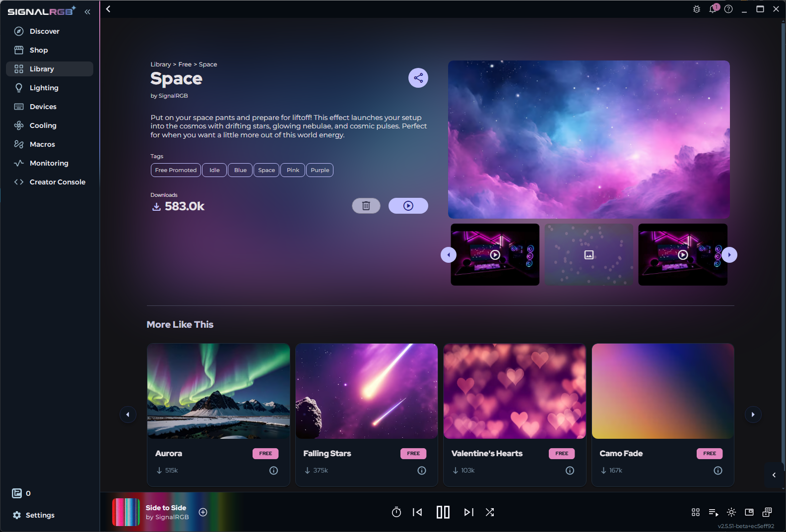Click the Creator Console code icon
This screenshot has height=532, width=786.
tap(19, 182)
